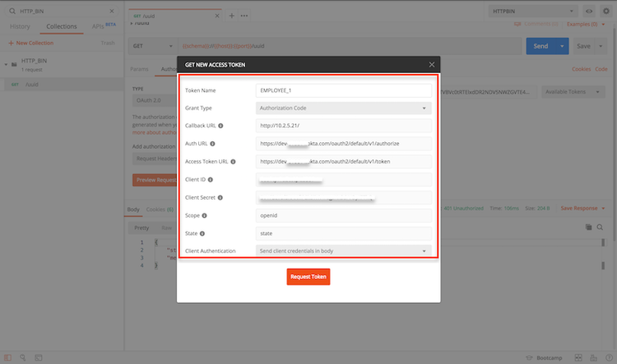Close the Get New Access Token dialog
The image size is (617, 364).
pyautogui.click(x=432, y=64)
